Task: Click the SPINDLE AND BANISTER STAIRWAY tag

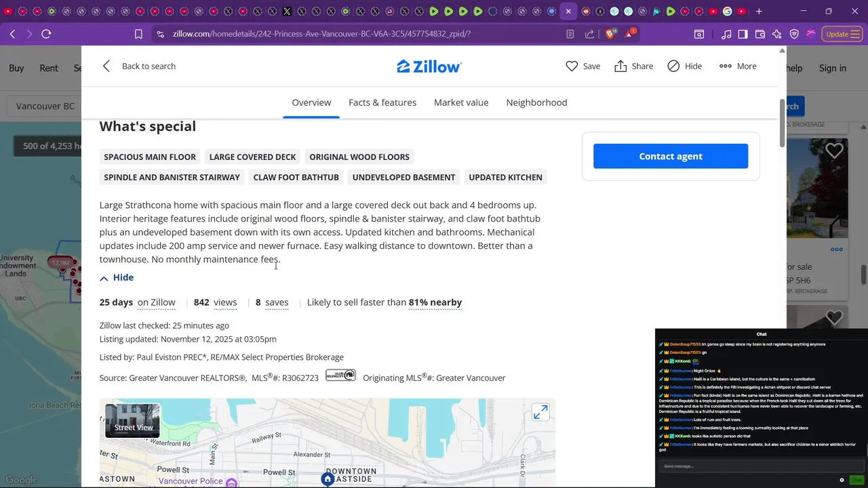Action: click(172, 177)
